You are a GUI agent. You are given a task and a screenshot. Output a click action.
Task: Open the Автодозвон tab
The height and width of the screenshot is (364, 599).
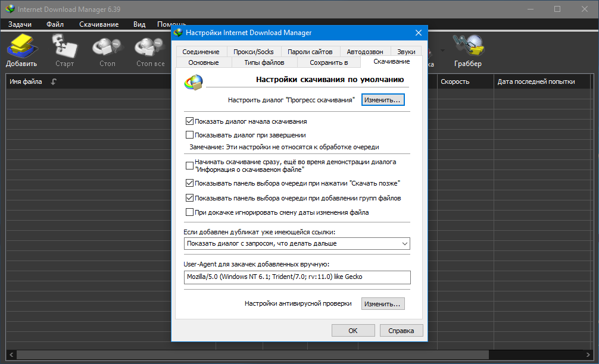coord(365,52)
